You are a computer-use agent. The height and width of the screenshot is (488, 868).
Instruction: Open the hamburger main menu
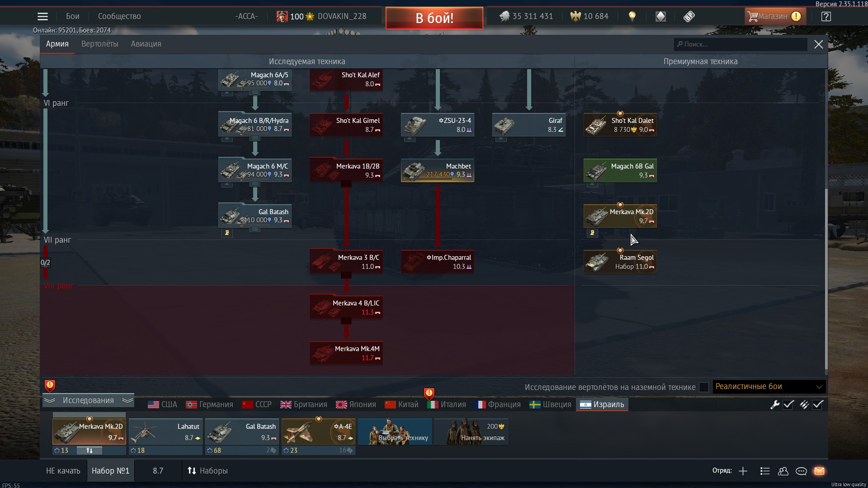[x=42, y=17]
